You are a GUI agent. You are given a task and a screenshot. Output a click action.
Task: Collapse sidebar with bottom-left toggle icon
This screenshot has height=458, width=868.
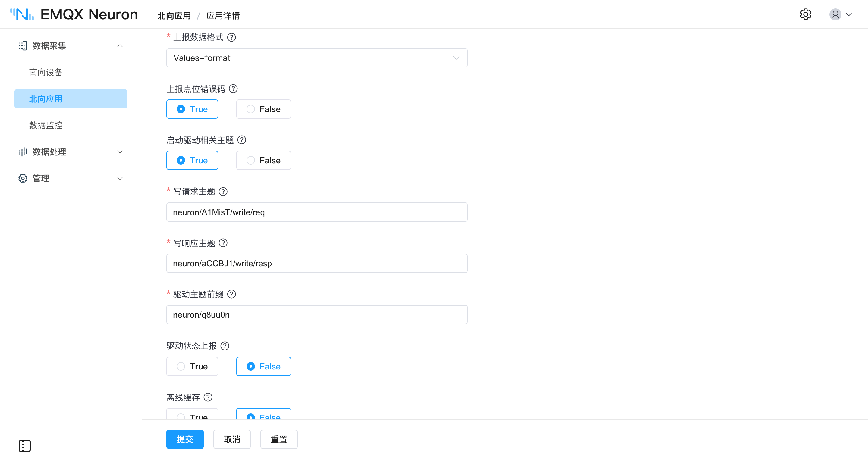point(25,446)
